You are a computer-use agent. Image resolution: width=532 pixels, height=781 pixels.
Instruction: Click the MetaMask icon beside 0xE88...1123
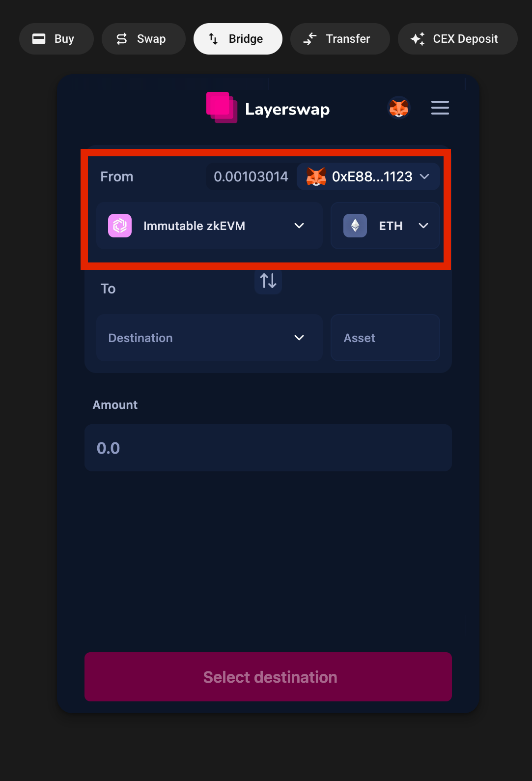click(x=316, y=176)
